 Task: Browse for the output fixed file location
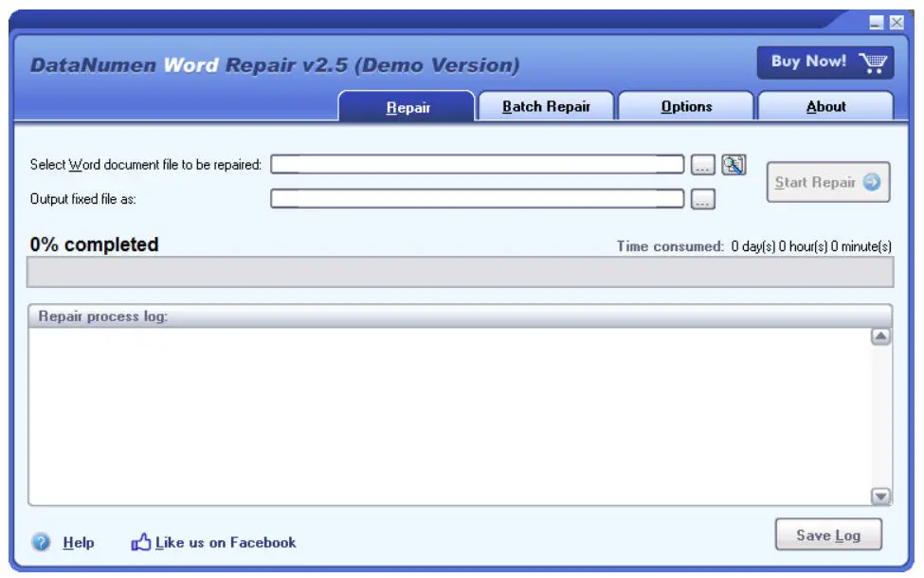coord(702,199)
